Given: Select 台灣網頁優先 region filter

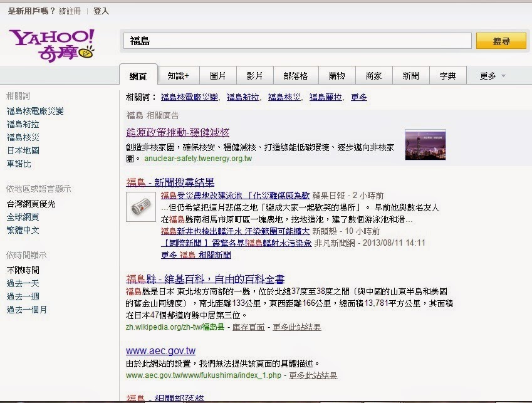Looking at the screenshot, I should point(31,204).
